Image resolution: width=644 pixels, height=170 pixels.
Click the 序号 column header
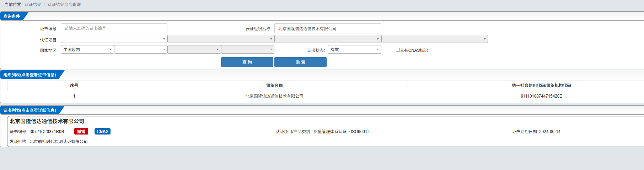coord(74,86)
